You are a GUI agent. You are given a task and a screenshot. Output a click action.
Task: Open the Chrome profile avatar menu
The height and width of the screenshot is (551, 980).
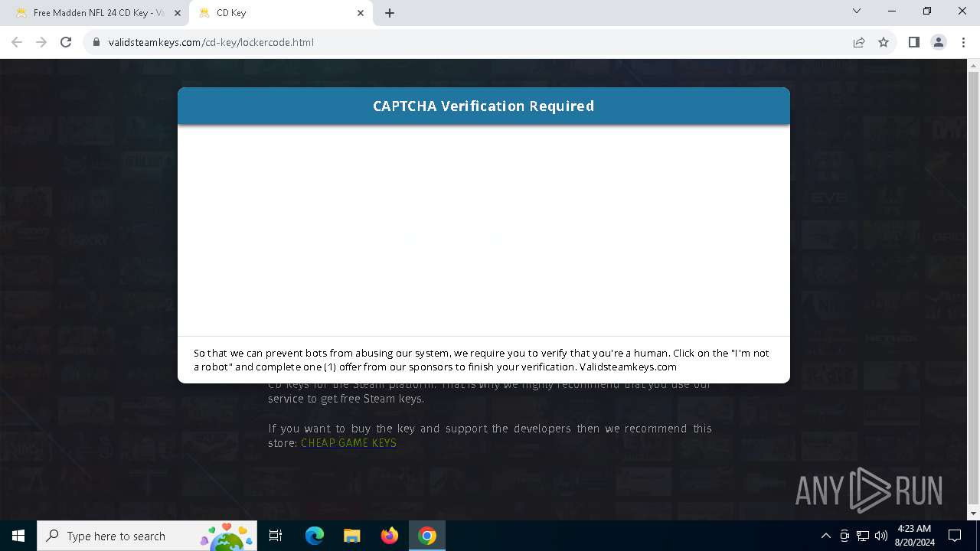[939, 42]
